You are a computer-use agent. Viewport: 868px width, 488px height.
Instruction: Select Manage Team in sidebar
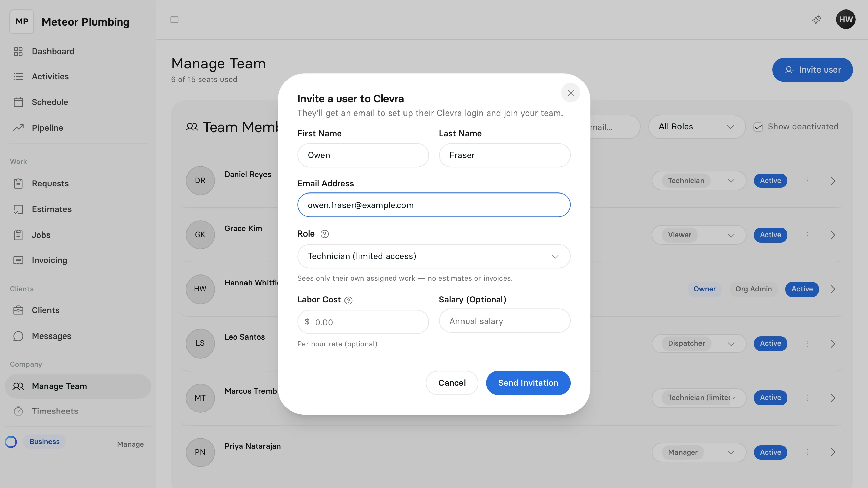78,386
